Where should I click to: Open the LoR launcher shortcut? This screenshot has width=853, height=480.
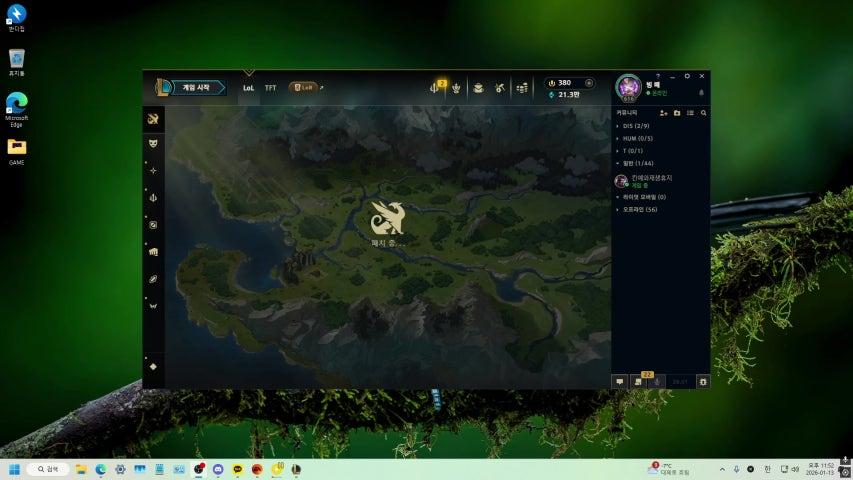tap(303, 87)
